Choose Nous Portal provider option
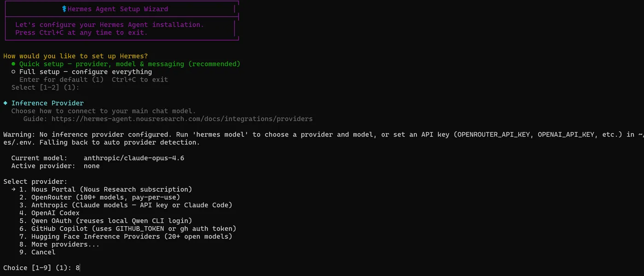 105,189
